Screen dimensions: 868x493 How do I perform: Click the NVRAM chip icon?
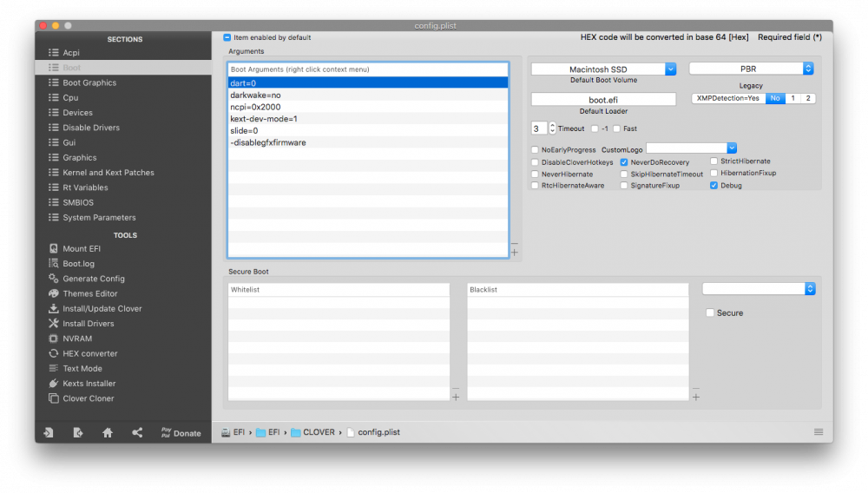coord(53,339)
